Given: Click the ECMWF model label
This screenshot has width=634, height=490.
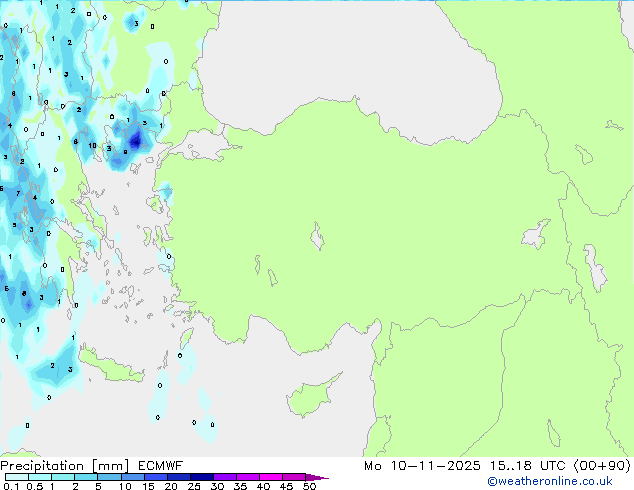Looking at the screenshot, I should pos(160,466).
